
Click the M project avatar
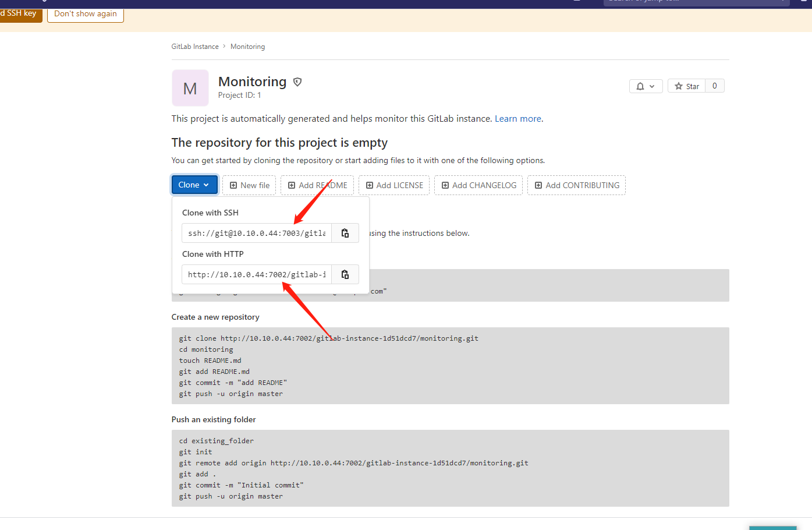point(190,88)
